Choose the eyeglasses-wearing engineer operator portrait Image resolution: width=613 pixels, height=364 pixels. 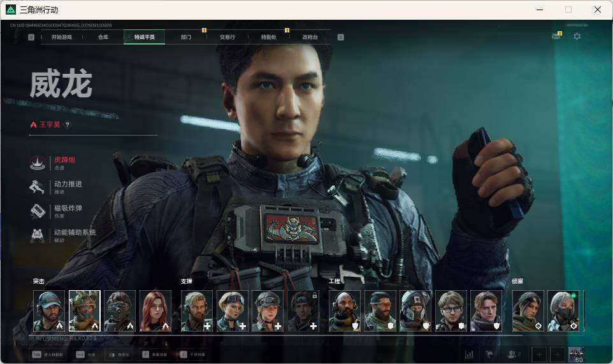[x=451, y=311]
